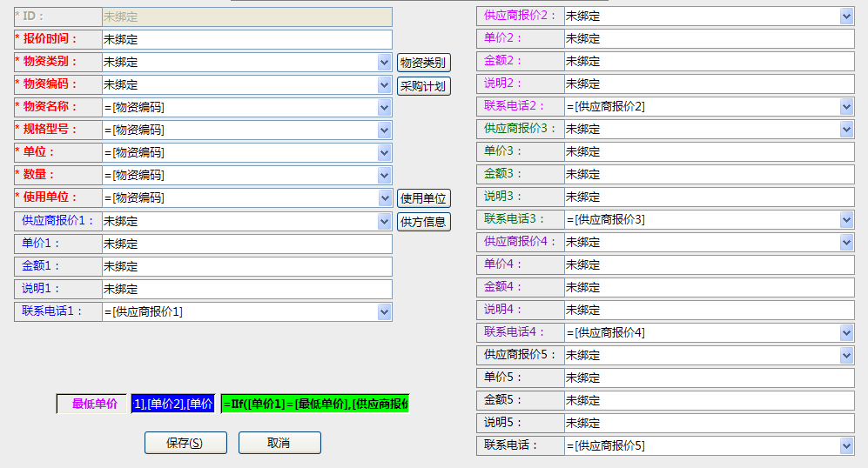Click the 供应商报价1 label
Viewport: 868px width, 468px height.
pos(57,221)
